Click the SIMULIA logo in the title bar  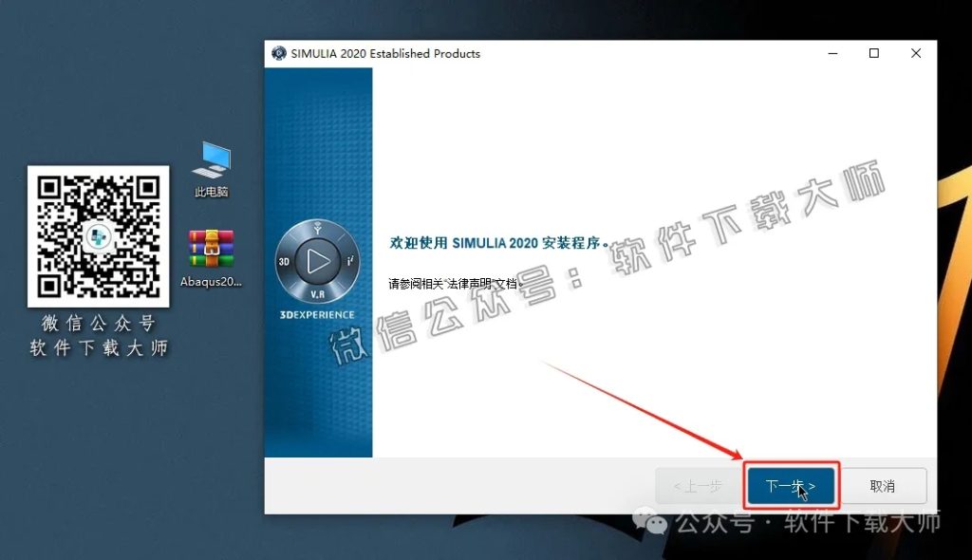pyautogui.click(x=278, y=53)
